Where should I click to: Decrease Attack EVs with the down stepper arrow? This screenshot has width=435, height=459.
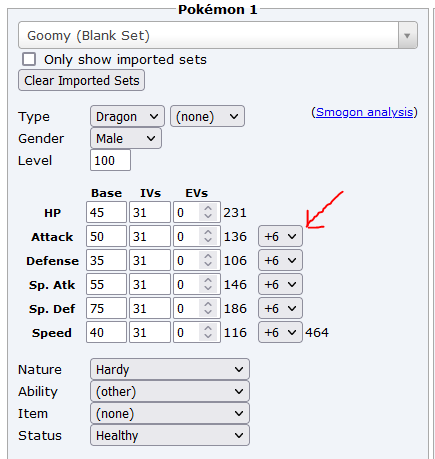tap(208, 241)
